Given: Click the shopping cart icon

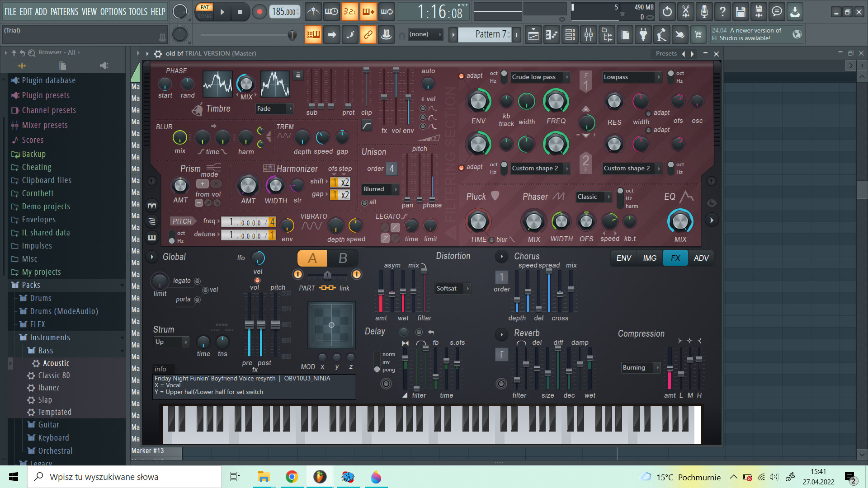Looking at the screenshot, I should click(698, 34).
